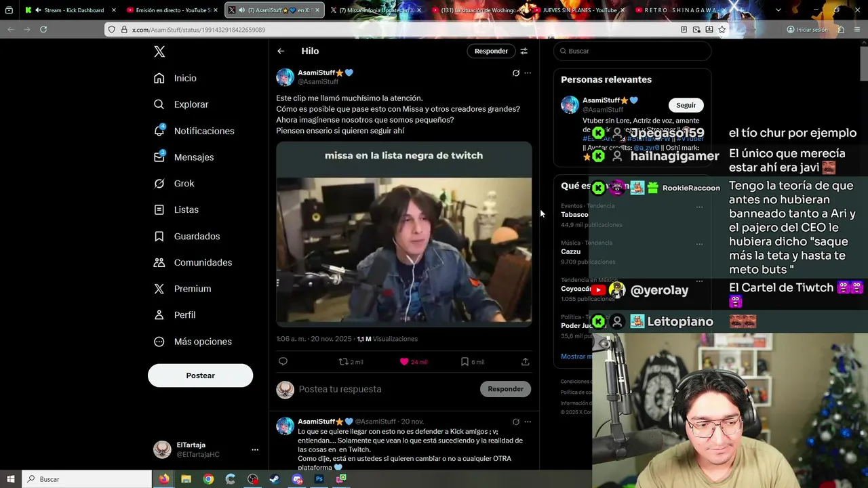Open Premium in the sidebar
The image size is (868, 488).
point(182,289)
